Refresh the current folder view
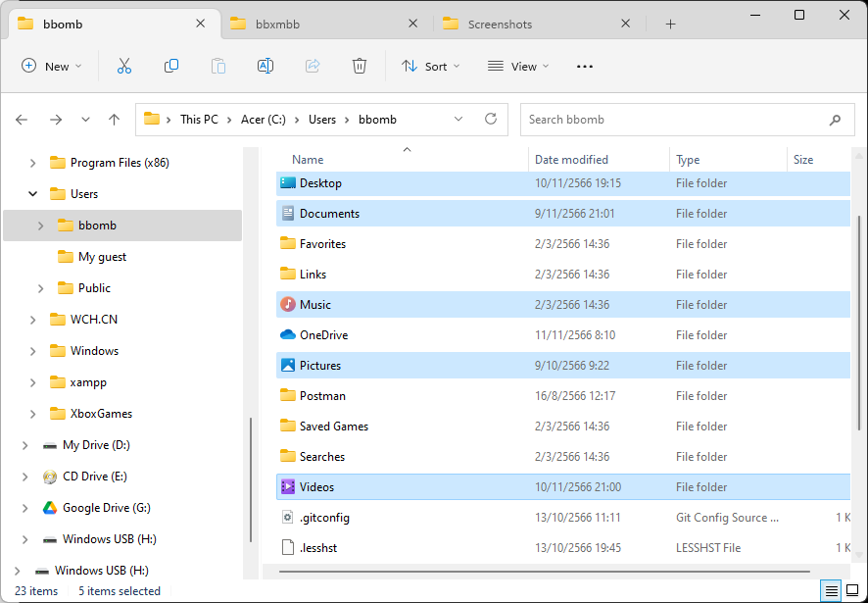Viewport: 868px width, 603px height. (491, 120)
